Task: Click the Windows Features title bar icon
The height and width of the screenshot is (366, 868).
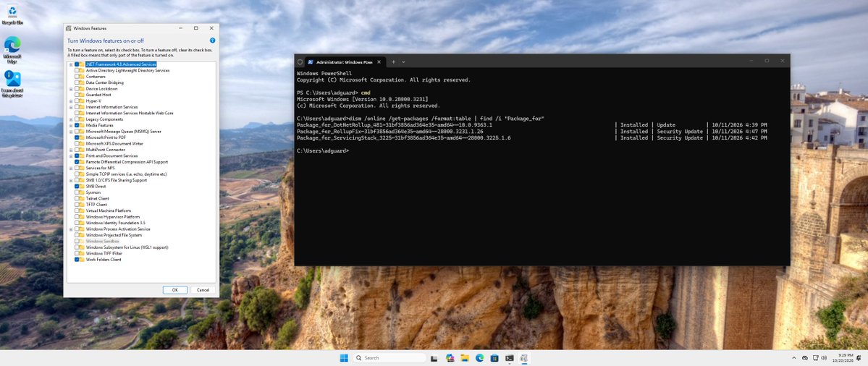Action: coord(69,28)
